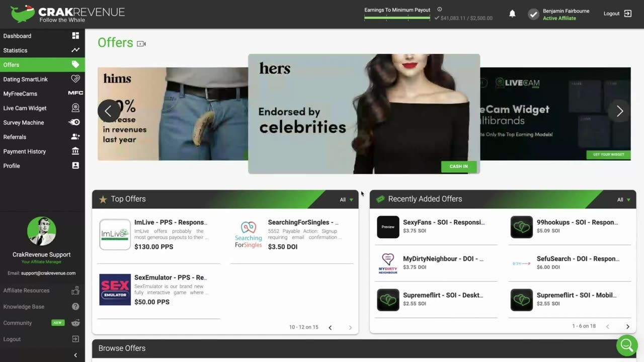Click the hims carousel banner
The image size is (644, 362).
pos(173,114)
